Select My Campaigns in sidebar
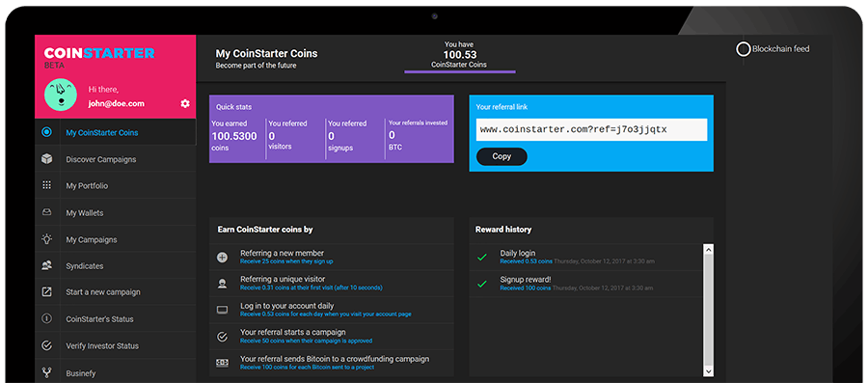 pos(115,239)
